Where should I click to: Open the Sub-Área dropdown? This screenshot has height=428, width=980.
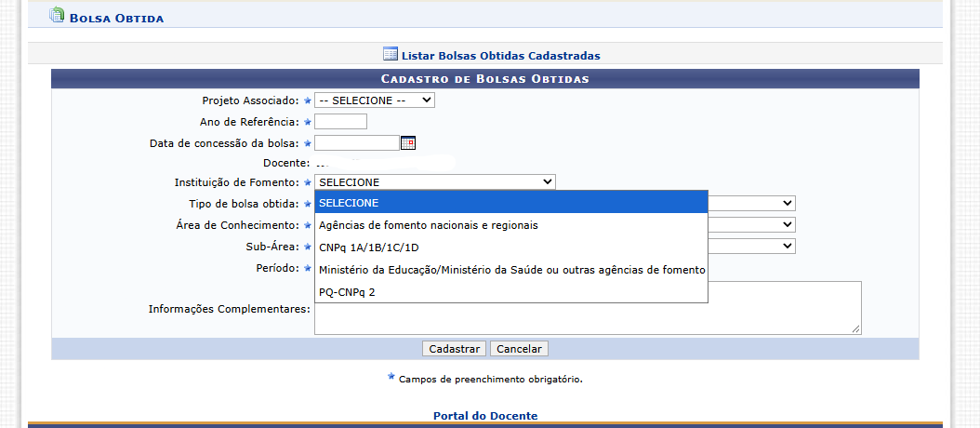(751, 246)
